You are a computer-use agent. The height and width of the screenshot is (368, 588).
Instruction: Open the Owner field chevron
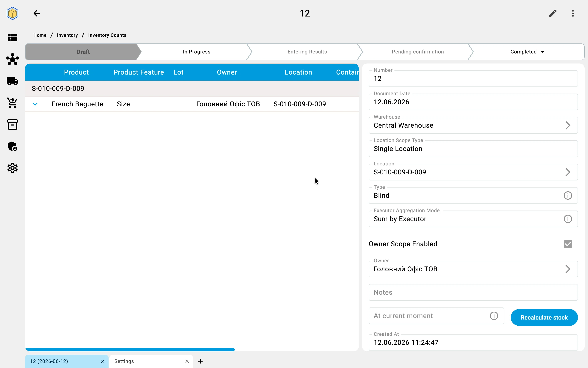pos(568,269)
